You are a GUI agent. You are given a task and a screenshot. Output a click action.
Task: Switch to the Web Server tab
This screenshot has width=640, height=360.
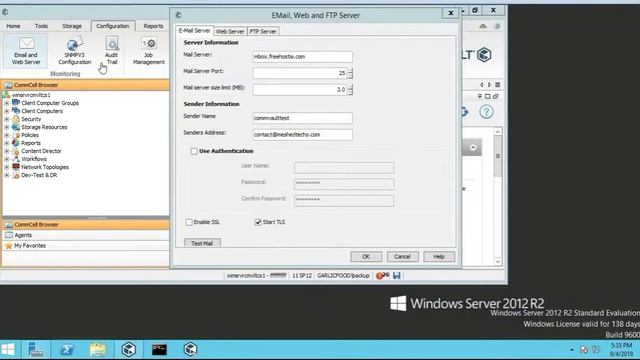pyautogui.click(x=230, y=31)
